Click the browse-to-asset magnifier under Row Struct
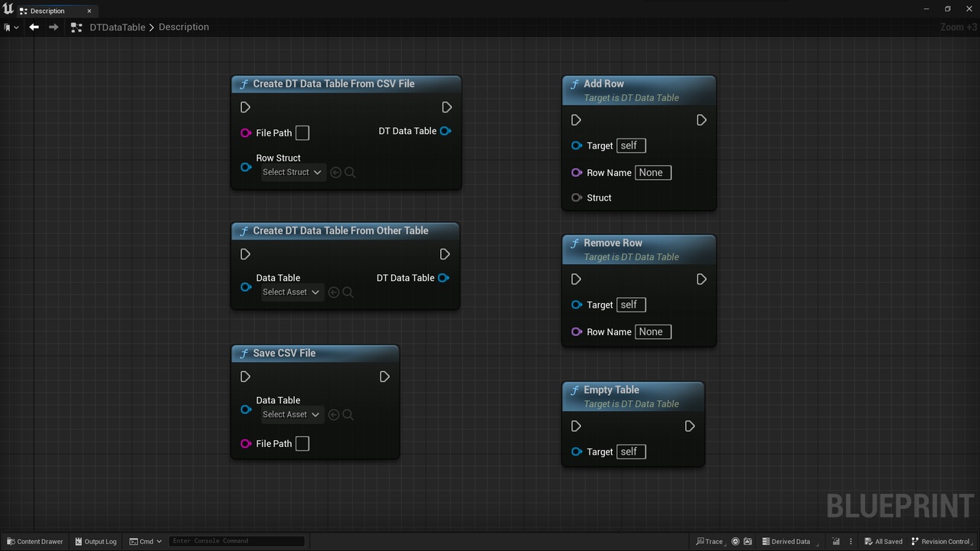Viewport: 980px width, 551px height. 350,172
